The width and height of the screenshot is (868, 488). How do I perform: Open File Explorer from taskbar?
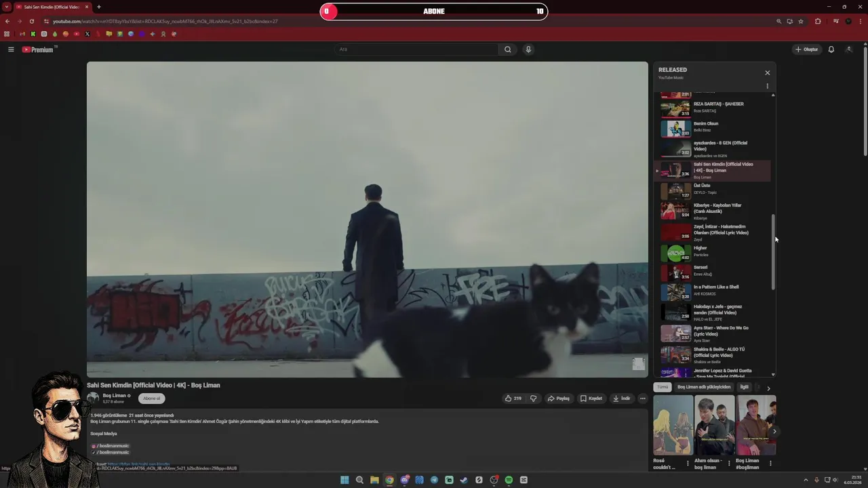click(x=374, y=480)
